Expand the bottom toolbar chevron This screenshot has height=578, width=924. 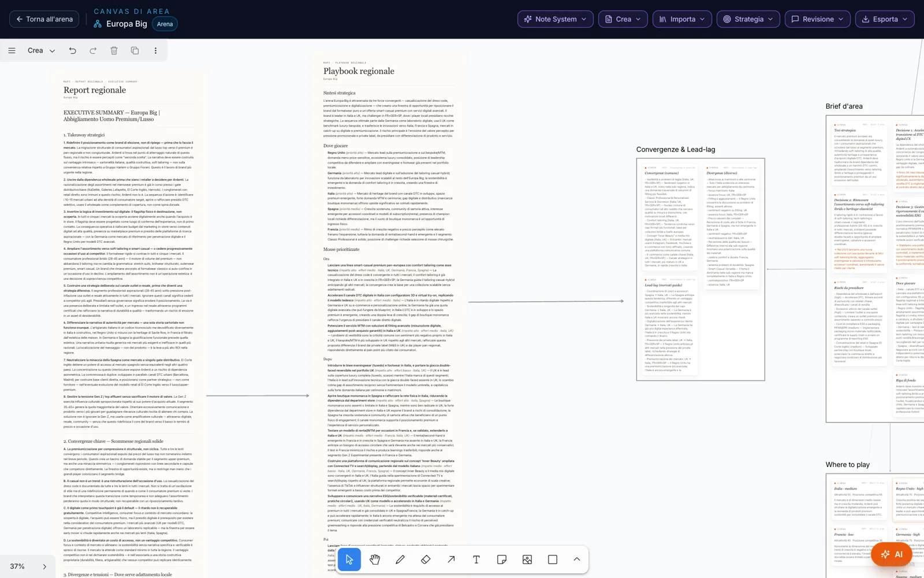577,560
